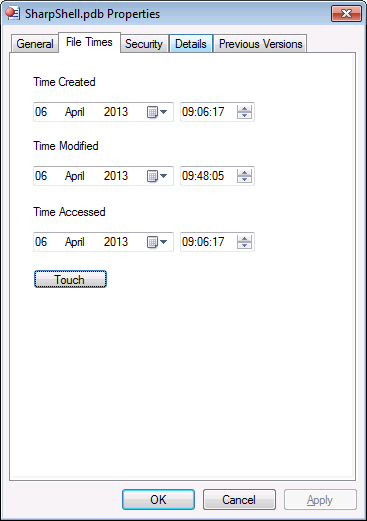Switch to the General tab
This screenshot has width=367, height=521.
pos(35,44)
